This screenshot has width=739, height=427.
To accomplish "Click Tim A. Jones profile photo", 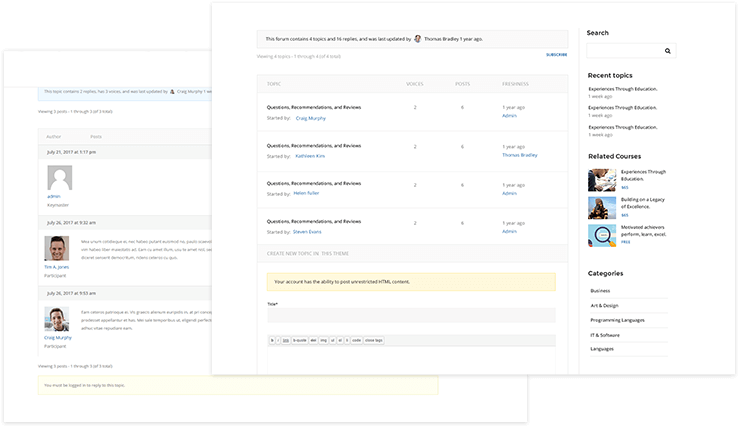I will (57, 250).
